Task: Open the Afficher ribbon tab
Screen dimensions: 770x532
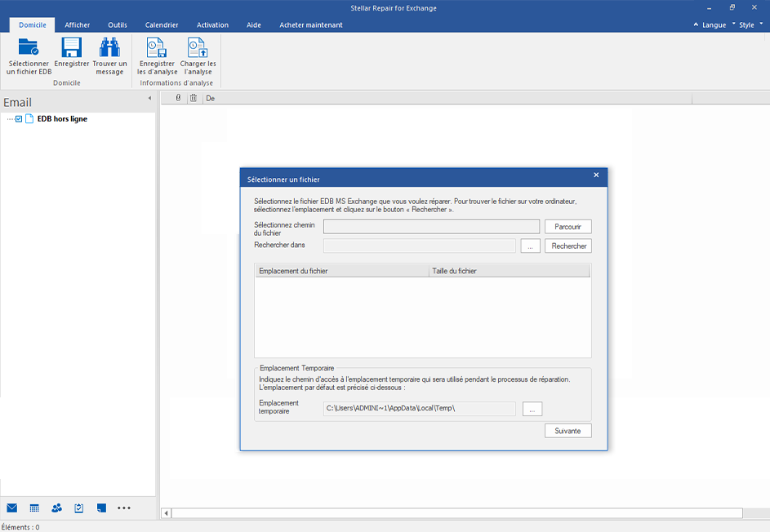Action: [77, 25]
